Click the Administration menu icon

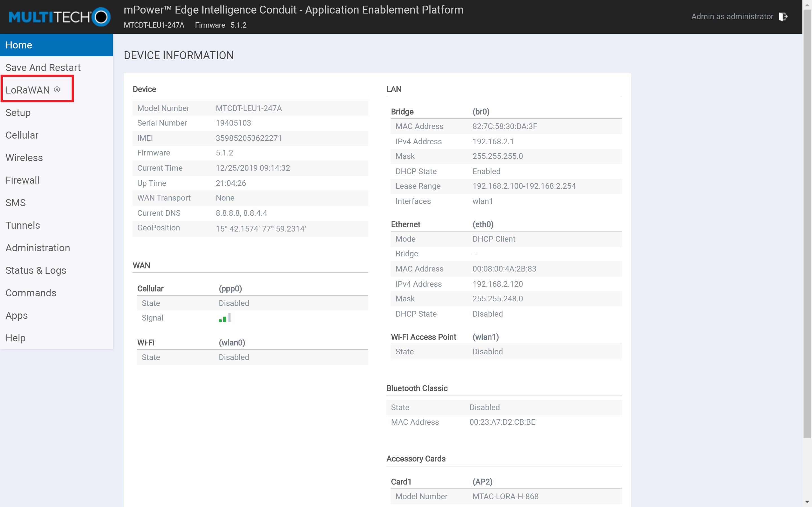tap(37, 248)
